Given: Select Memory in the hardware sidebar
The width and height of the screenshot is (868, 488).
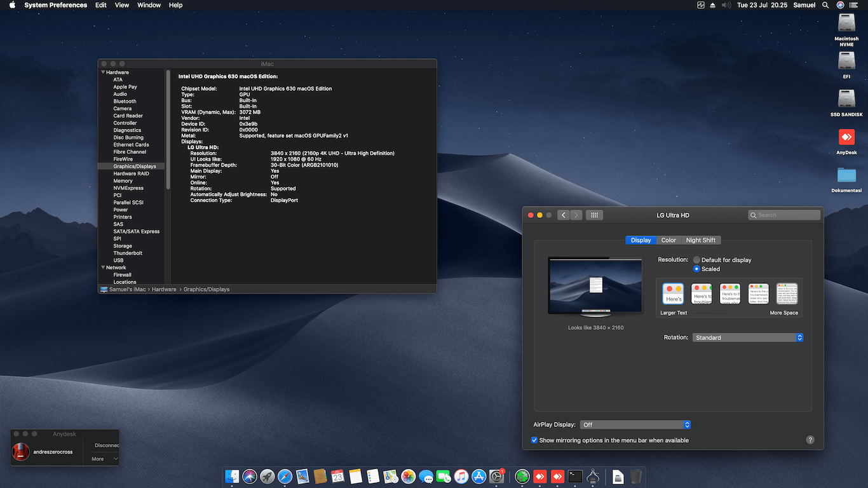Looking at the screenshot, I should (x=123, y=181).
